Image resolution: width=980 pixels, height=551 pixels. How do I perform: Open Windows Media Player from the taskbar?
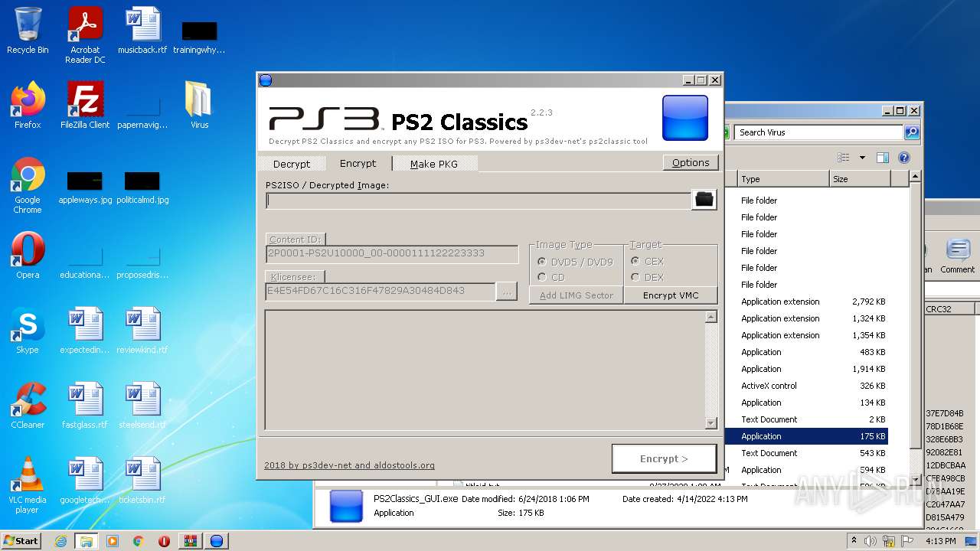(112, 541)
